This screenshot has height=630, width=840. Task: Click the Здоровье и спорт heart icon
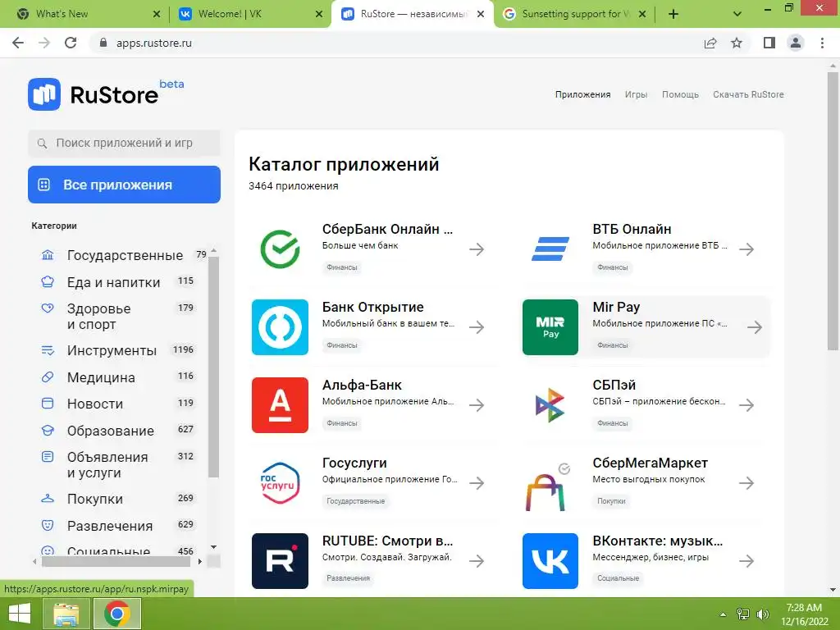[x=48, y=308]
